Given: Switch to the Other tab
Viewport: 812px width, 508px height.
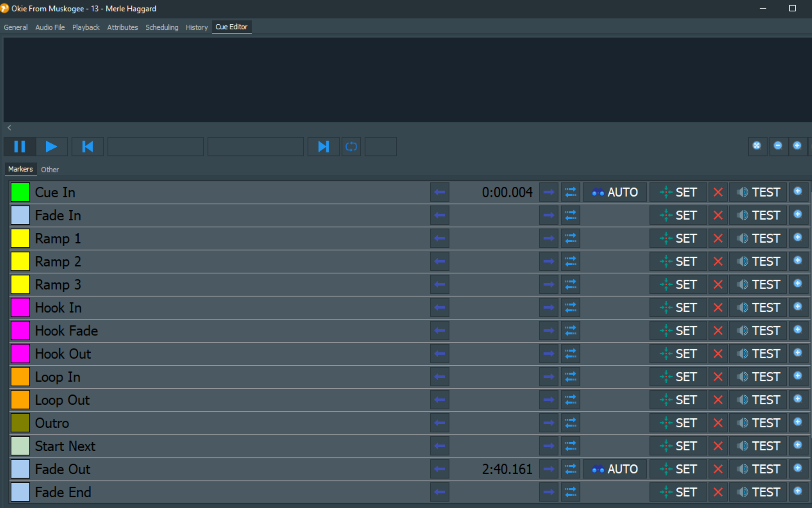Looking at the screenshot, I should (x=50, y=170).
